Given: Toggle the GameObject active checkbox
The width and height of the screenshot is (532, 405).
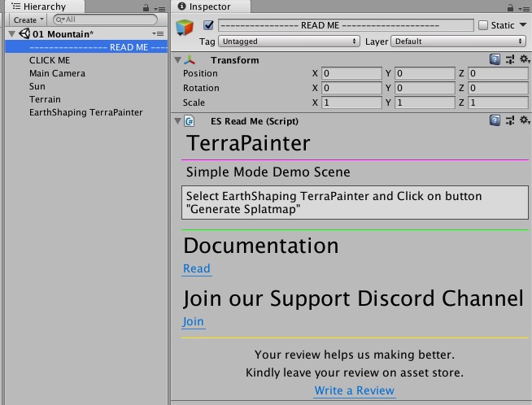Looking at the screenshot, I should point(208,25).
